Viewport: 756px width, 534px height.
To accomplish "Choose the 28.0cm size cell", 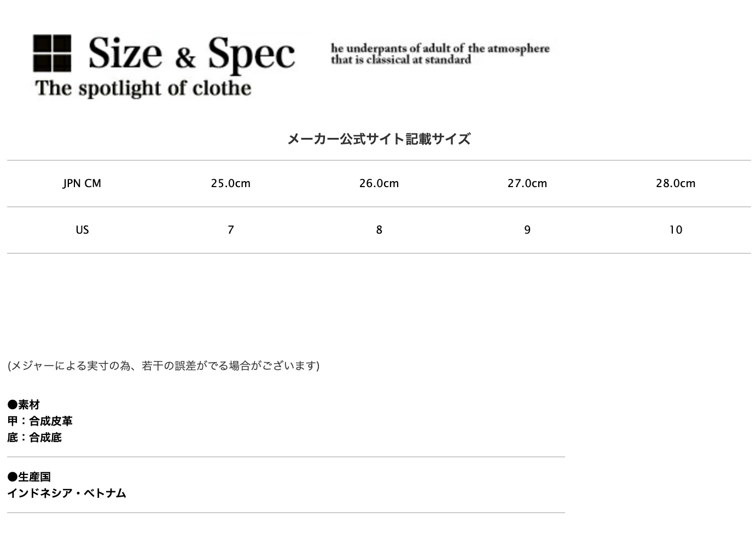I will coord(676,183).
